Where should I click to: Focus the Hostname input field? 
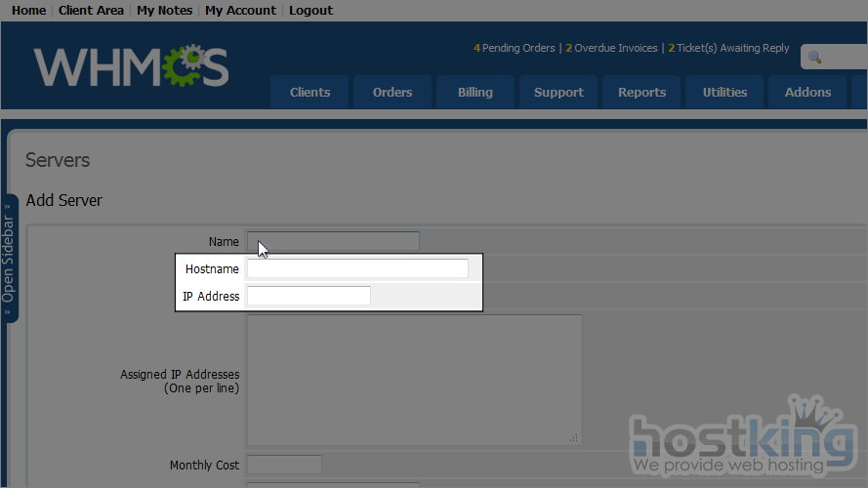tap(357, 268)
